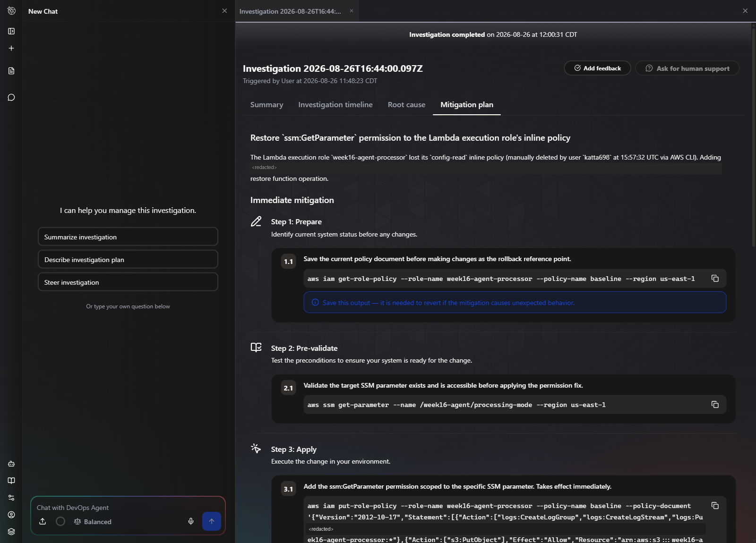Open the sliders settings sidebar icon
The height and width of the screenshot is (543, 756).
click(x=11, y=498)
